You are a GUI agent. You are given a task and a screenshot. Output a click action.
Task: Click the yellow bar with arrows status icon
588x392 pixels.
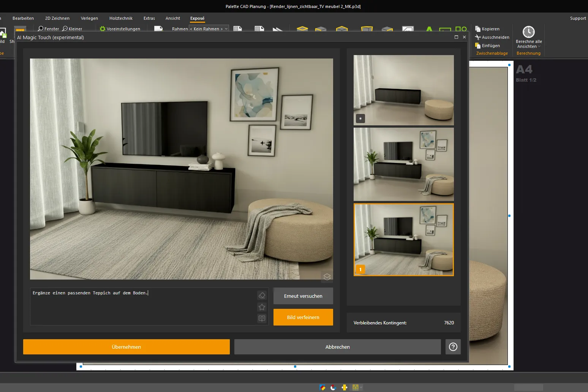pos(345,387)
